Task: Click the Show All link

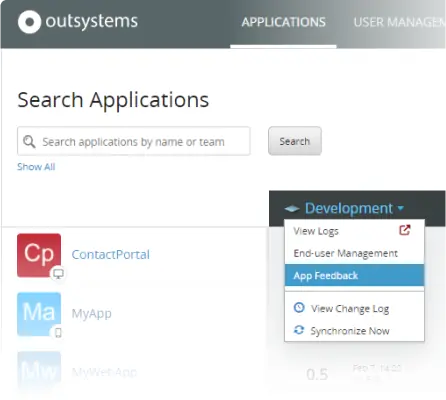Action: (x=36, y=167)
